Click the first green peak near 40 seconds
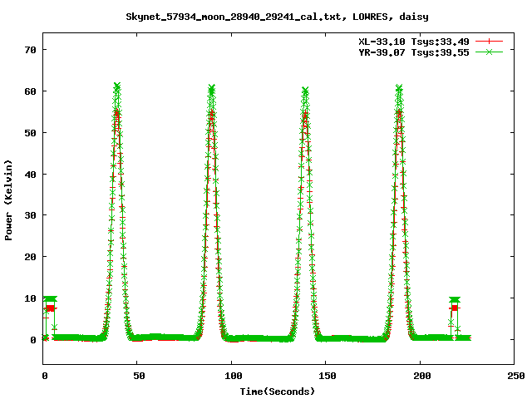532x399 pixels. pos(117,86)
